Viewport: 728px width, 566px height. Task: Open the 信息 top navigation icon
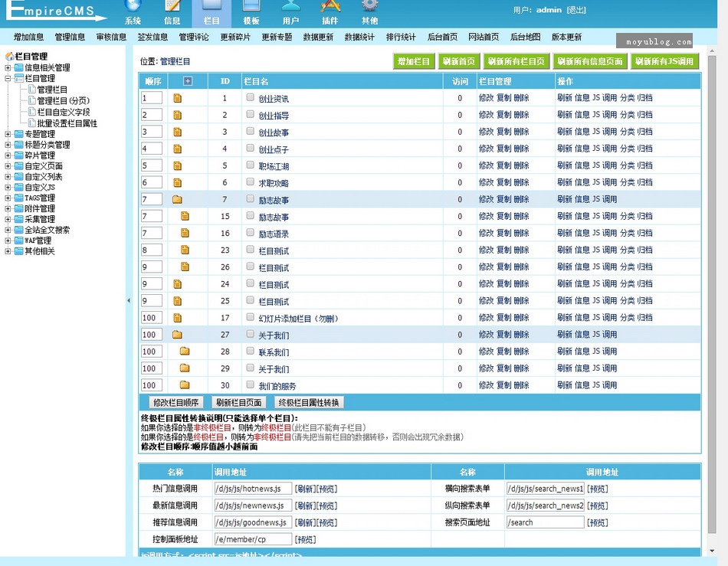172,13
